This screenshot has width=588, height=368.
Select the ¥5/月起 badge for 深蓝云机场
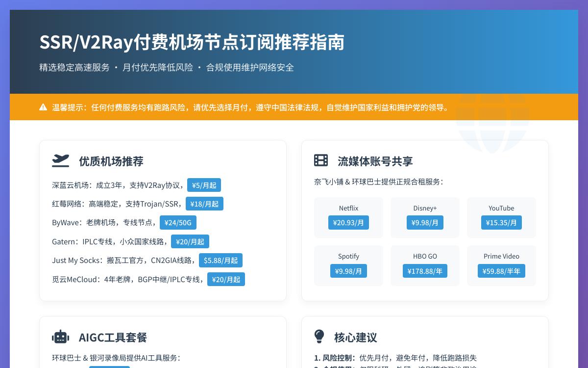[204, 185]
